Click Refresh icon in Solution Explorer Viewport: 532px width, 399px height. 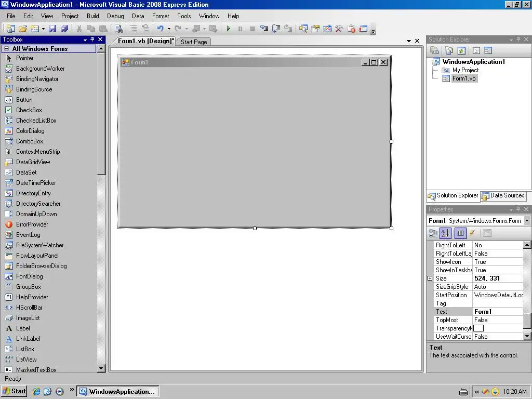tap(461, 50)
